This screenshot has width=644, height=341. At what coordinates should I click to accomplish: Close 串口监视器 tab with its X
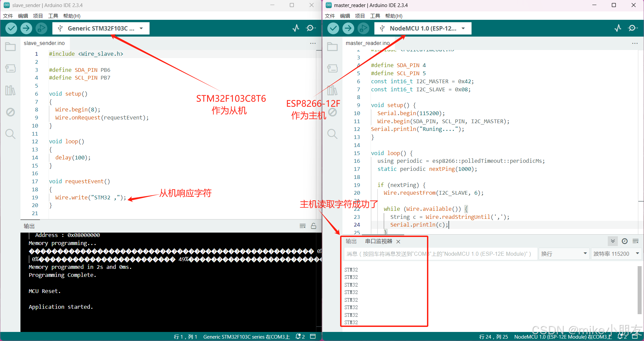point(398,242)
